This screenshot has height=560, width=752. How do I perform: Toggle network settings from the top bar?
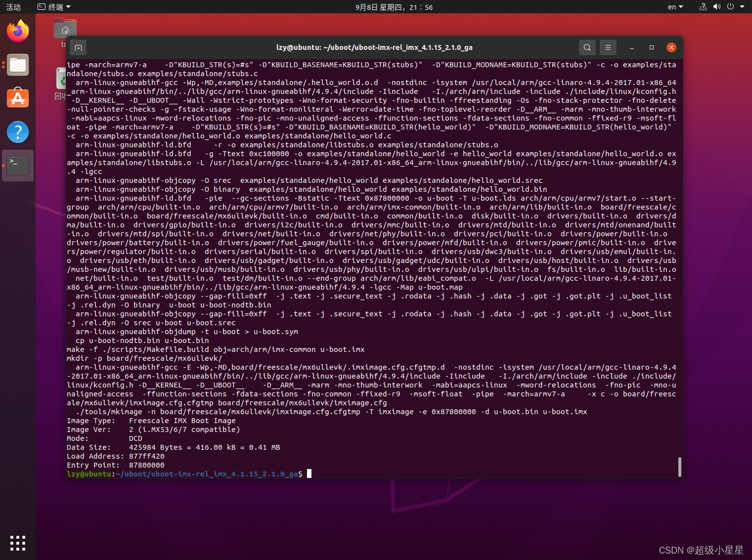(703, 7)
